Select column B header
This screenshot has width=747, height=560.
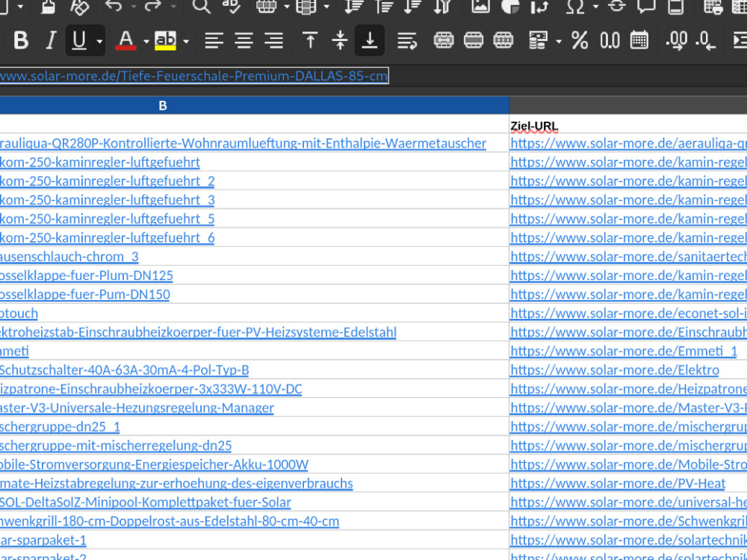pyautogui.click(x=255, y=105)
